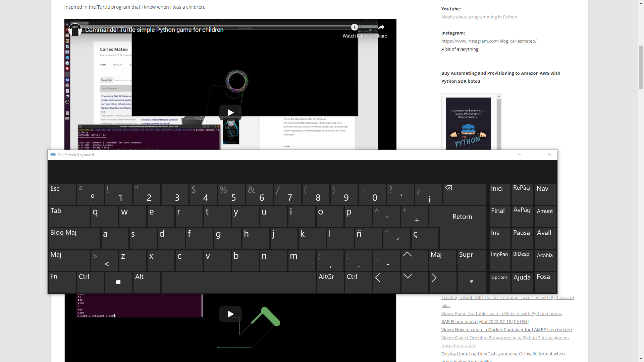The height and width of the screenshot is (362, 644).
Task: Click the Share arrow icon on video
Action: click(381, 27)
